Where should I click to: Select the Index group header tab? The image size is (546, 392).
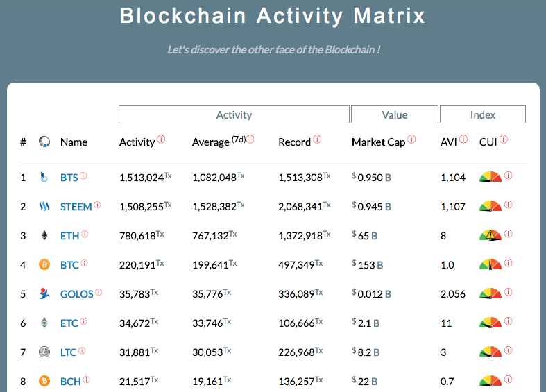pyautogui.click(x=483, y=114)
